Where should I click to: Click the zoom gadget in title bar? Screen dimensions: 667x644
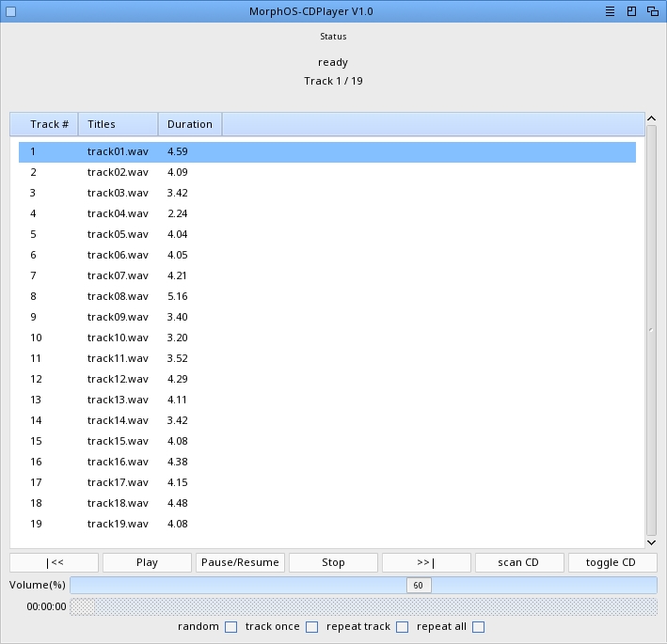[631, 11]
